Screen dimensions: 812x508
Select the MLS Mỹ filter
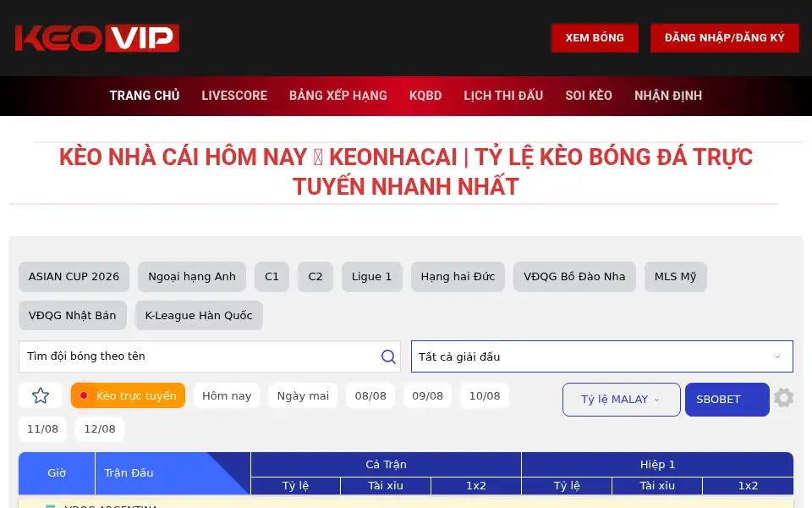(x=675, y=277)
